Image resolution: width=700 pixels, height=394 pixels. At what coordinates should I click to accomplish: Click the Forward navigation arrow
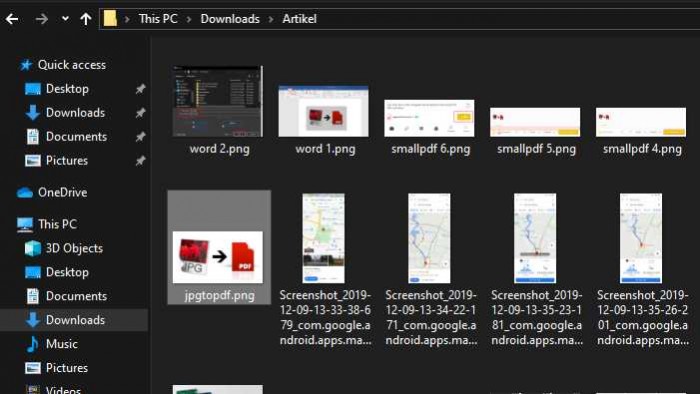click(42, 19)
